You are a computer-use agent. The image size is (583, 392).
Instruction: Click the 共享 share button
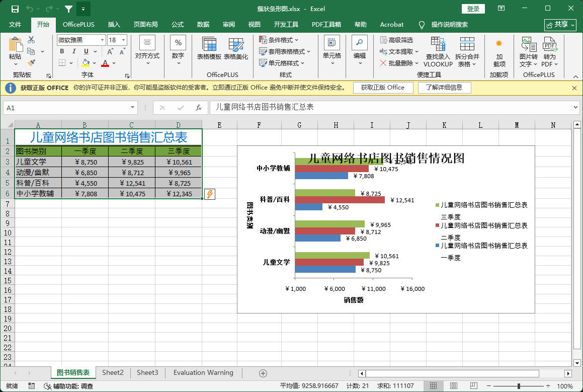click(x=560, y=25)
